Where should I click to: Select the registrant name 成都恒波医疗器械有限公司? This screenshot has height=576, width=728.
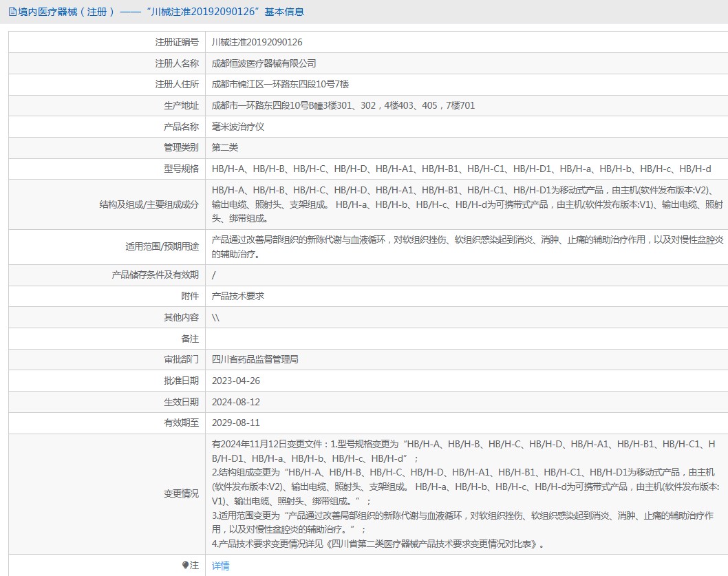[x=264, y=63]
